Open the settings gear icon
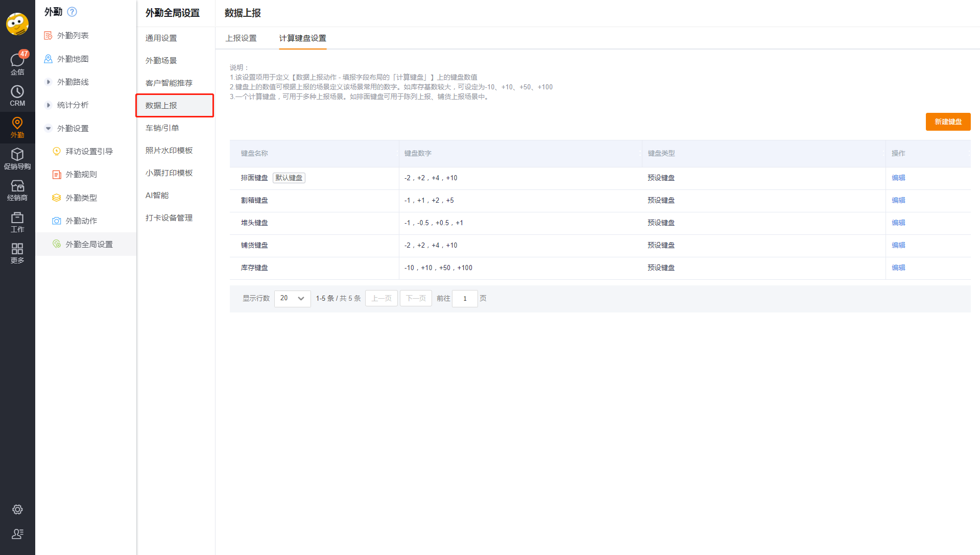Image resolution: width=980 pixels, height=555 pixels. pyautogui.click(x=17, y=510)
